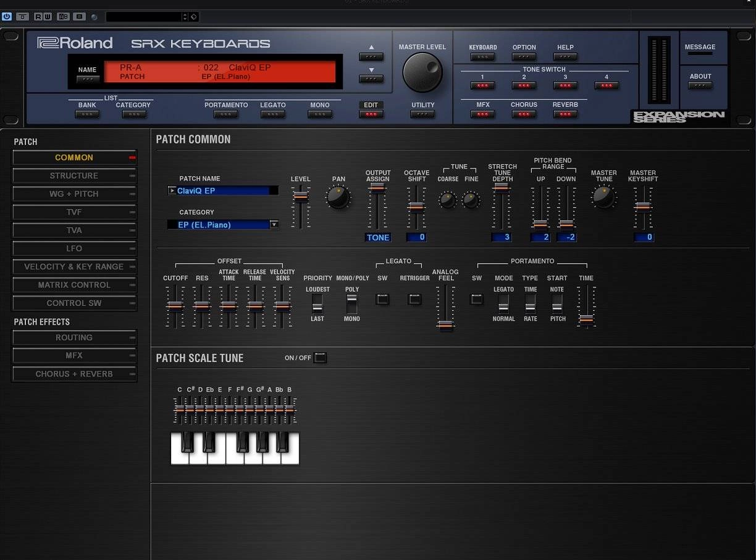Open the BANK list button
Image resolution: width=756 pixels, height=560 pixels.
pyautogui.click(x=87, y=114)
